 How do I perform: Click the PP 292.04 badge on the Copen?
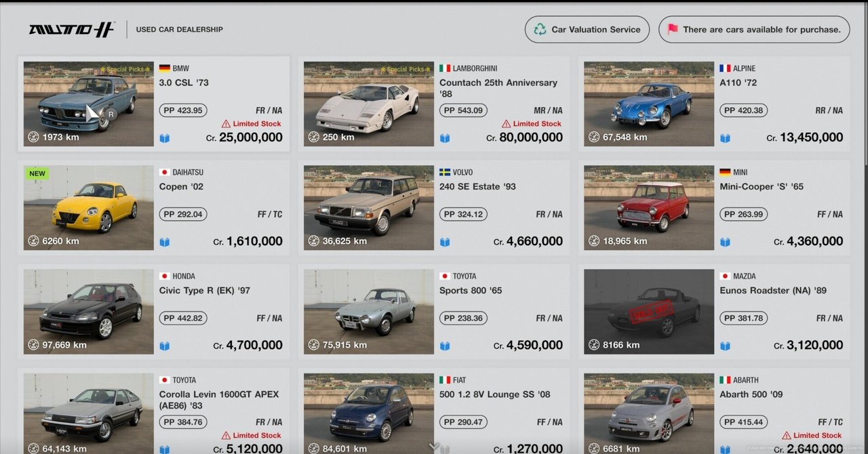pyautogui.click(x=182, y=213)
